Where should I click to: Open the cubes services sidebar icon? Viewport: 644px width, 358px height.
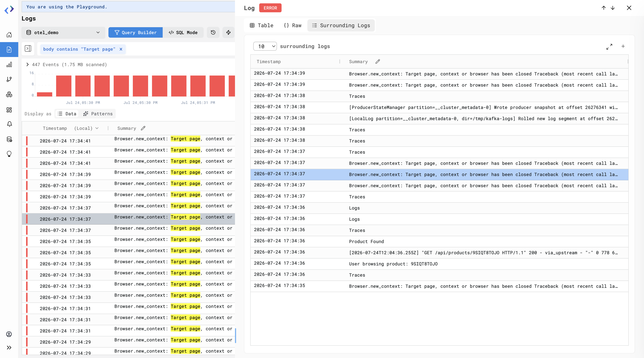pyautogui.click(x=9, y=94)
